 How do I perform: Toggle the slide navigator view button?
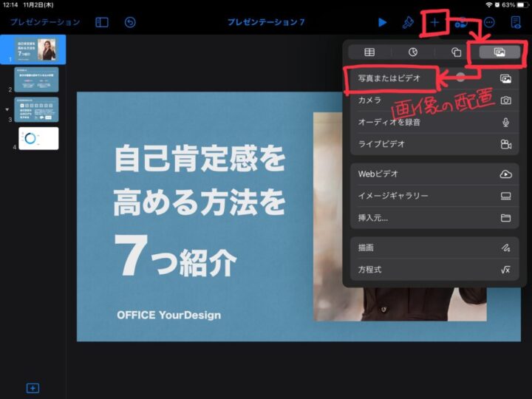tap(102, 22)
